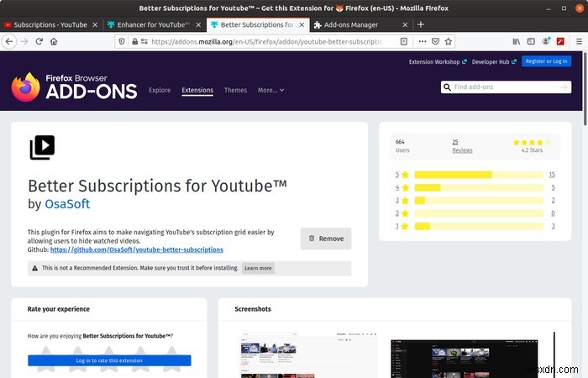This screenshot has height=378, width=588.
Task: Open tracking protection shield icon
Action: (122, 41)
